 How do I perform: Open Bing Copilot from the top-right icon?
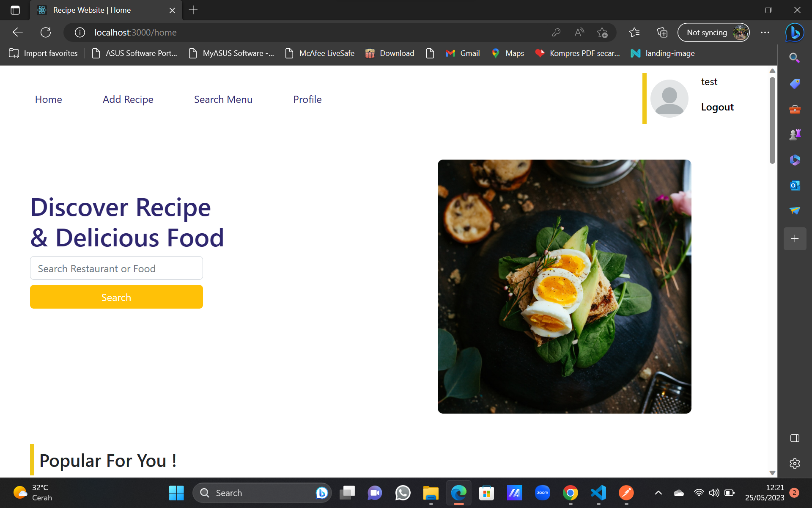point(794,32)
